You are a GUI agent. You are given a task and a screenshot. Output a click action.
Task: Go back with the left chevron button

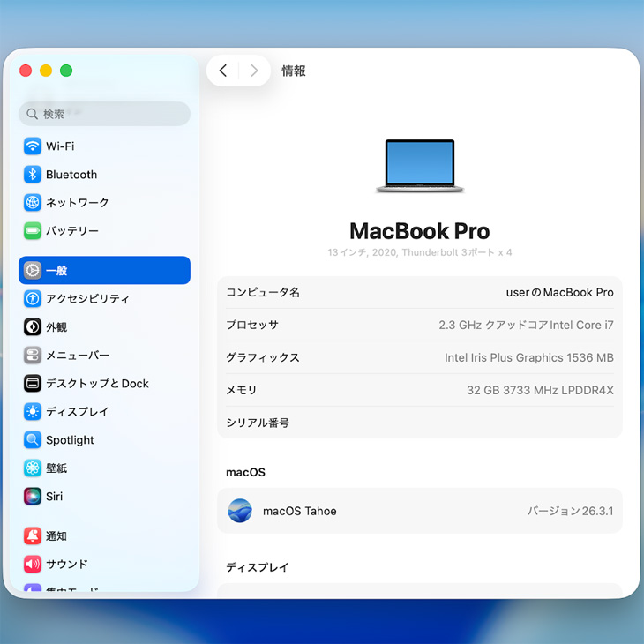[223, 71]
